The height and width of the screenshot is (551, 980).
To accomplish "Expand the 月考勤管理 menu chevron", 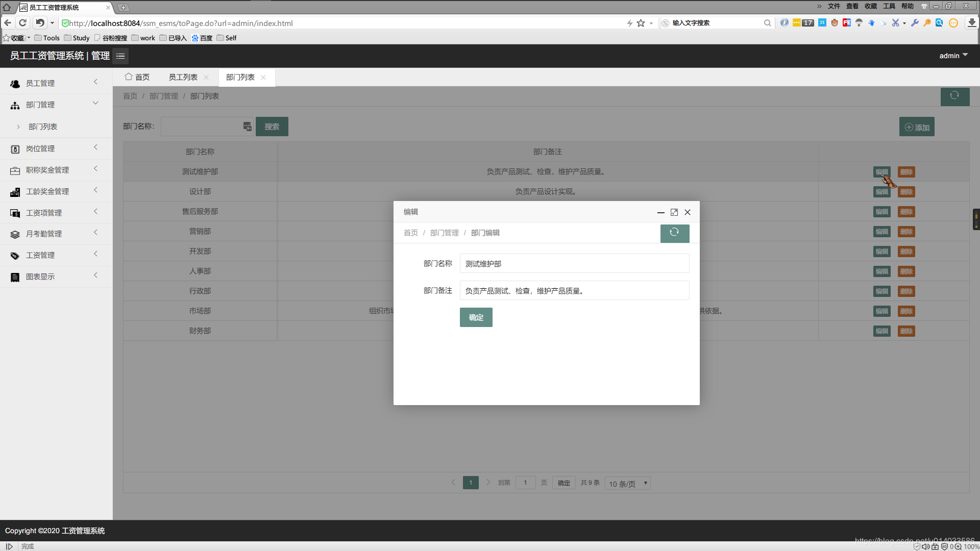I will [x=95, y=233].
